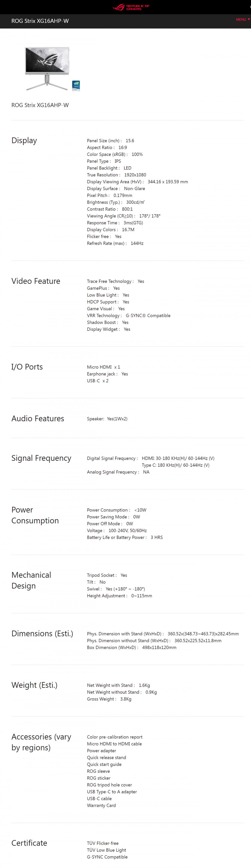Click the CES award badge icon
The width and height of the screenshot is (251, 868).
click(76, 86)
